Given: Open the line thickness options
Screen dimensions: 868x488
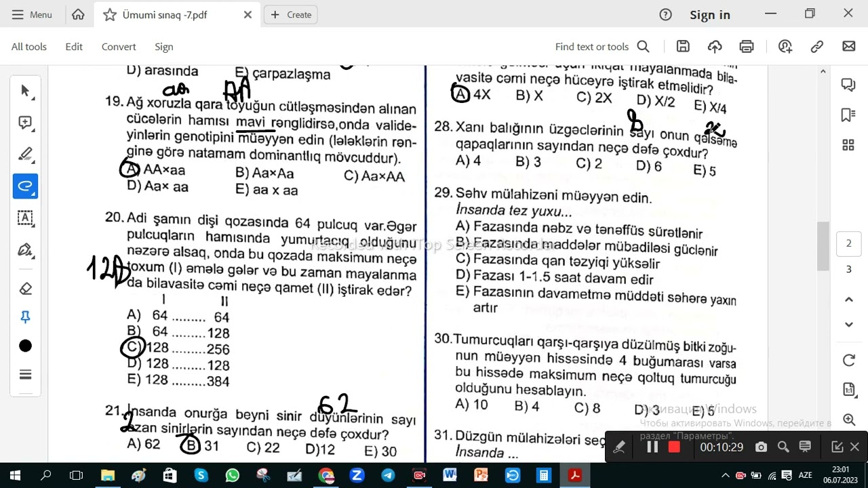Looking at the screenshot, I should [x=25, y=375].
